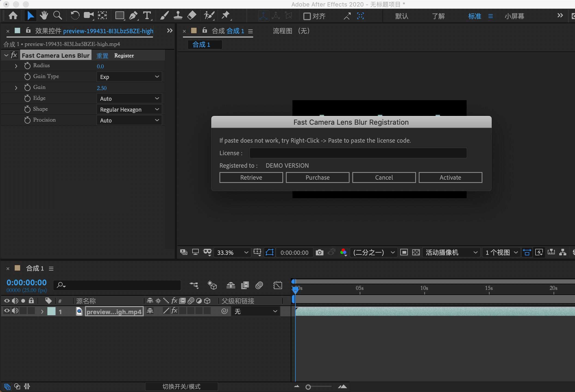Click the timeline zoom slider knob
Screen dimensions: 575x392
(x=308, y=387)
